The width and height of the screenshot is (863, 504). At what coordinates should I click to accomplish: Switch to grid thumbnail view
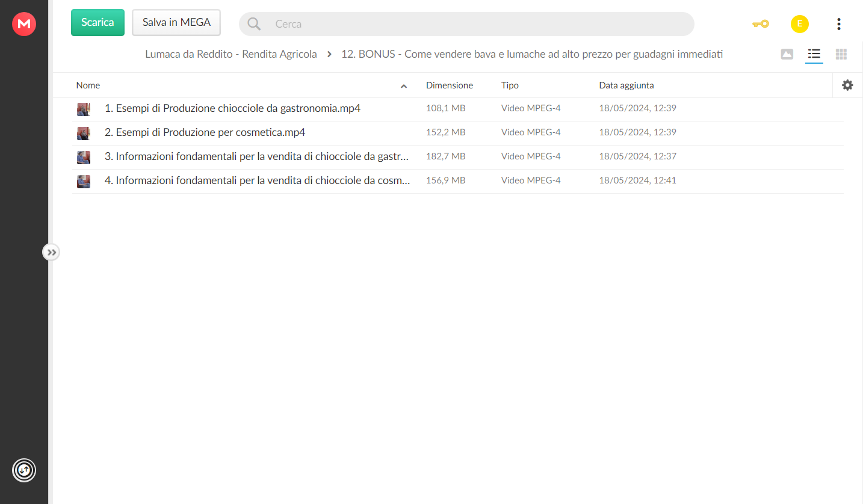coord(841,54)
